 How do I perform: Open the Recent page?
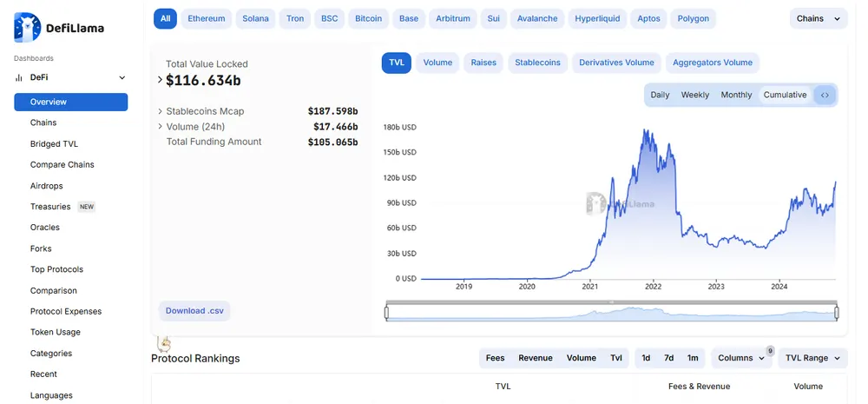point(43,374)
